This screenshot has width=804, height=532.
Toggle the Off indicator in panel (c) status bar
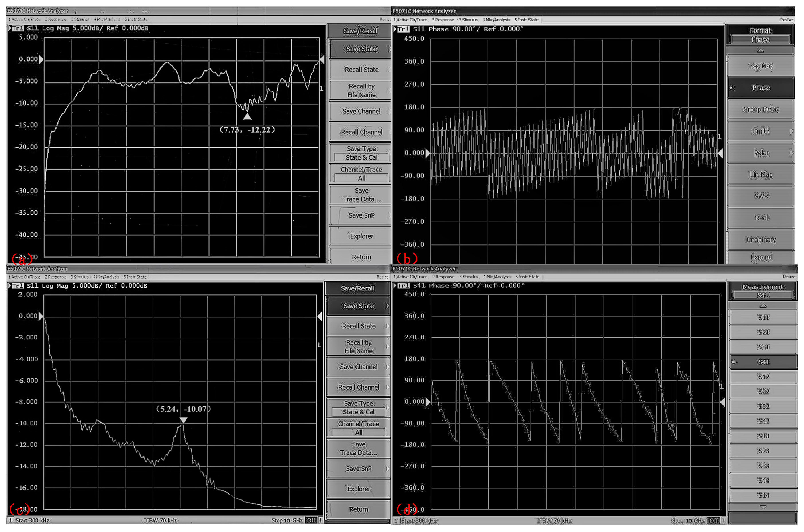[311, 520]
